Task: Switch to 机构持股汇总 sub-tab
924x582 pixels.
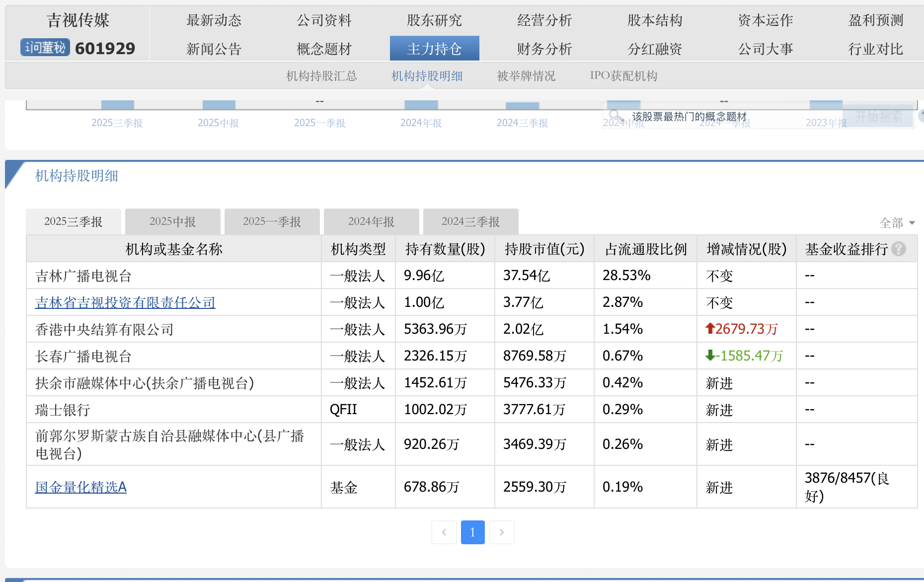Action: [x=322, y=76]
